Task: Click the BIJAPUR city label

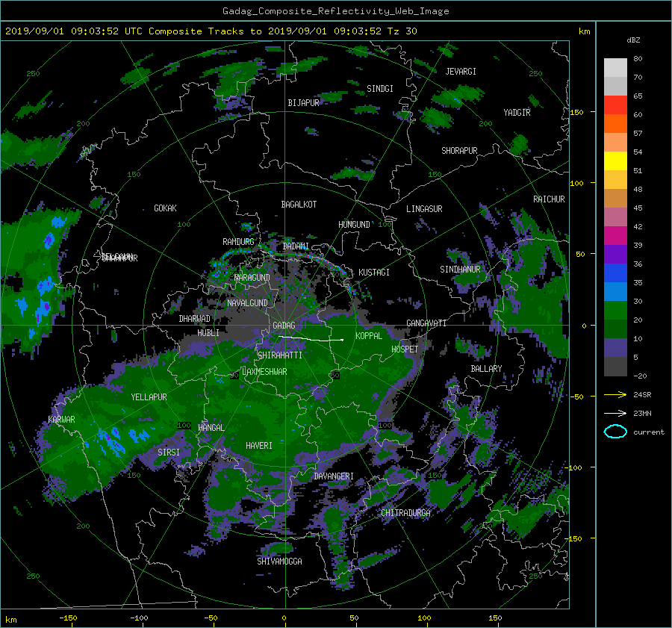Action: click(x=303, y=103)
